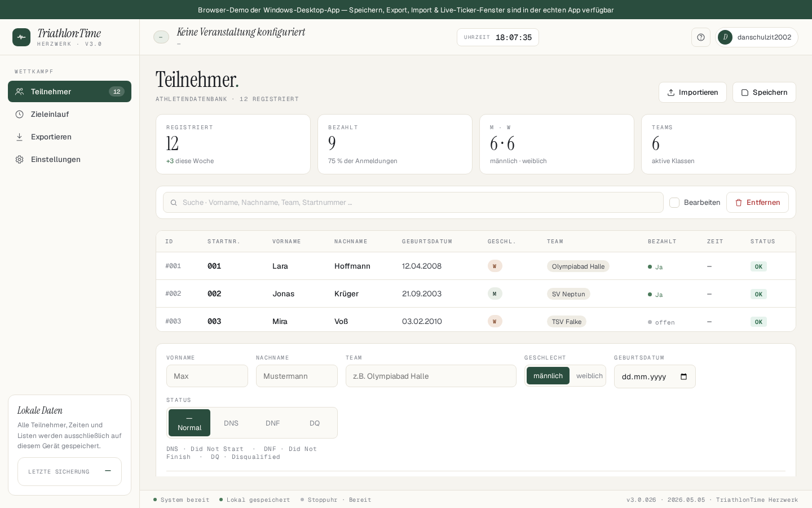The height and width of the screenshot is (508, 812).
Task: Click the Speichern button
Action: [764, 93]
